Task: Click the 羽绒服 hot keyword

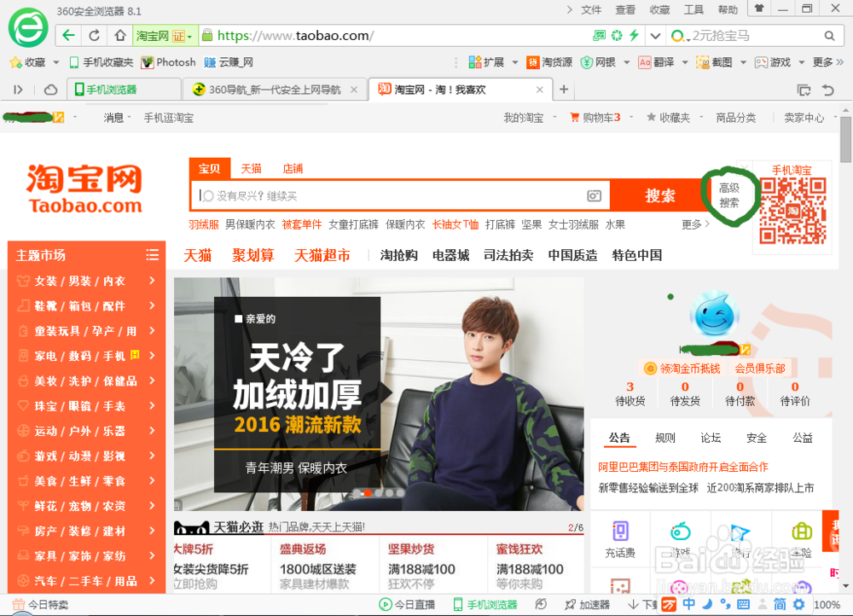Action: tap(204, 224)
